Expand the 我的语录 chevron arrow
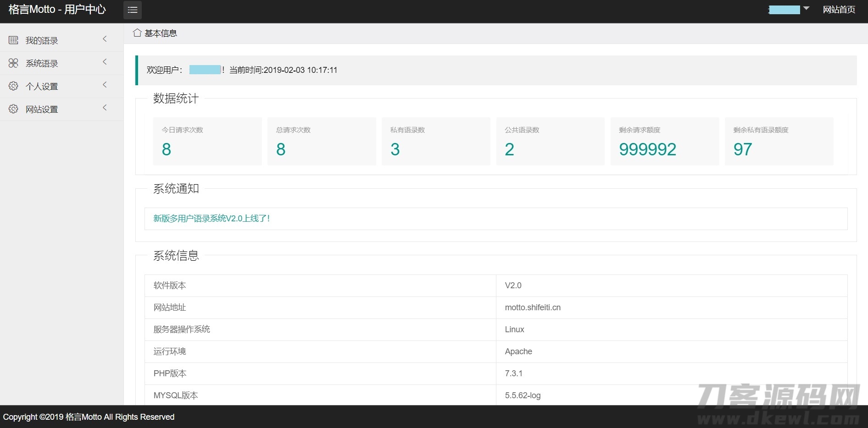The width and height of the screenshot is (868, 428). click(x=105, y=39)
